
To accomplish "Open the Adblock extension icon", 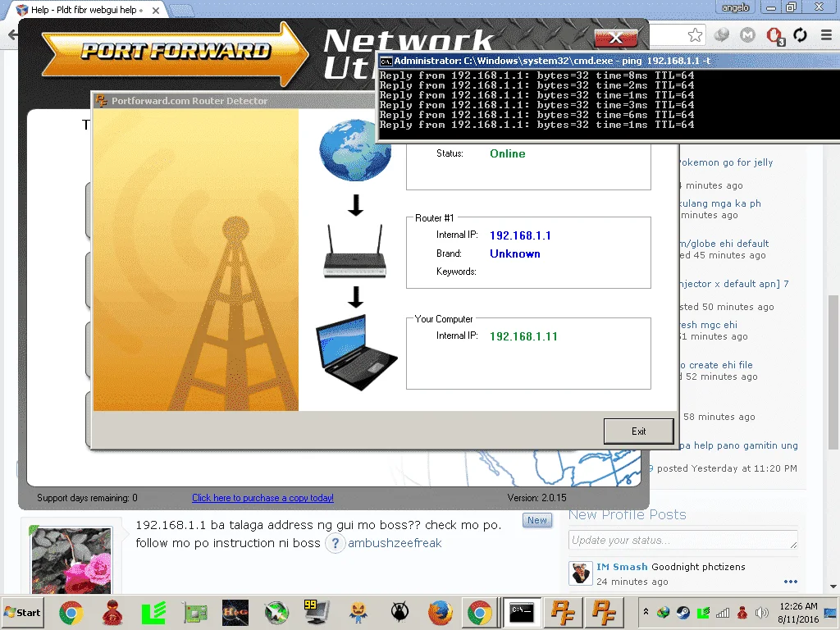I will [774, 35].
